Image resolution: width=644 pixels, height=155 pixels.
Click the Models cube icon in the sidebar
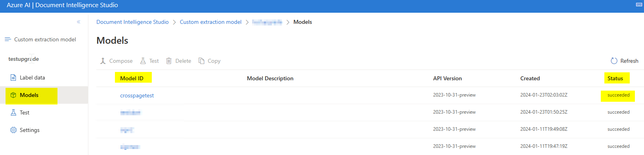pyautogui.click(x=13, y=95)
